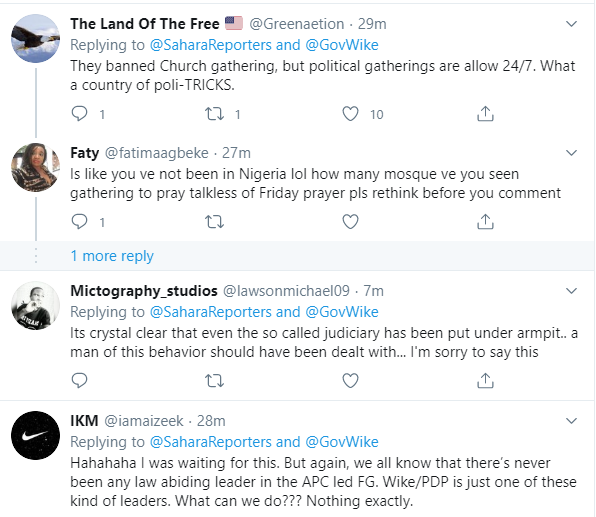Viewport: 596px width, 517px height.
Task: Reply to The Land Of The Free tweet
Action: point(79,113)
